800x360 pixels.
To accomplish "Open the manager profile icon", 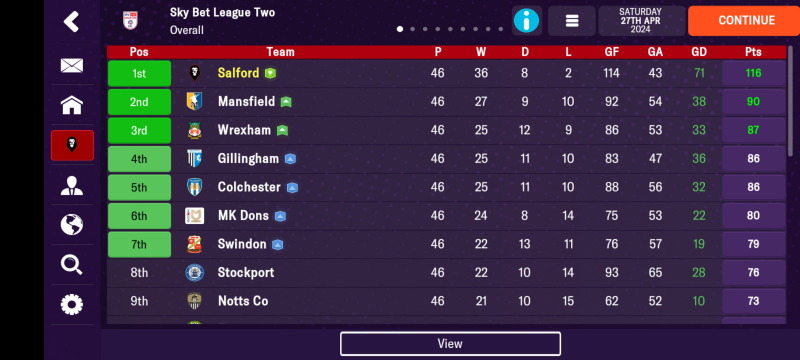I will pyautogui.click(x=72, y=186).
